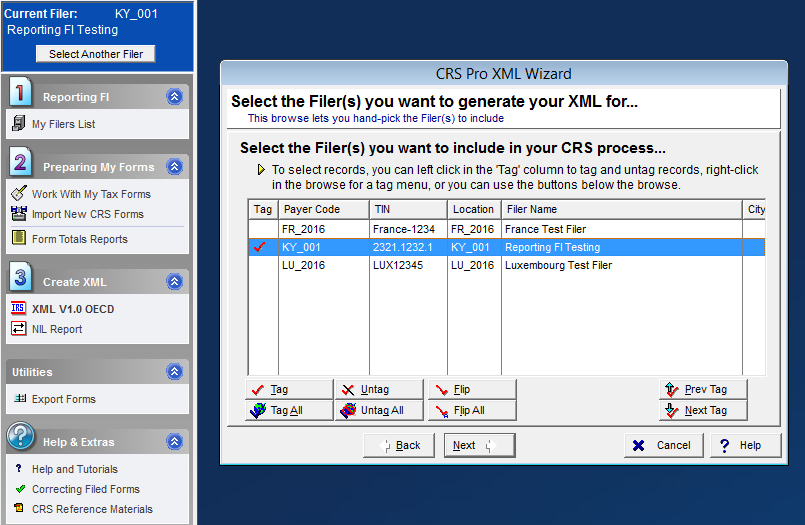Viewport: 805px width, 525px height.
Task: Open My Filers List
Action: pyautogui.click(x=63, y=124)
